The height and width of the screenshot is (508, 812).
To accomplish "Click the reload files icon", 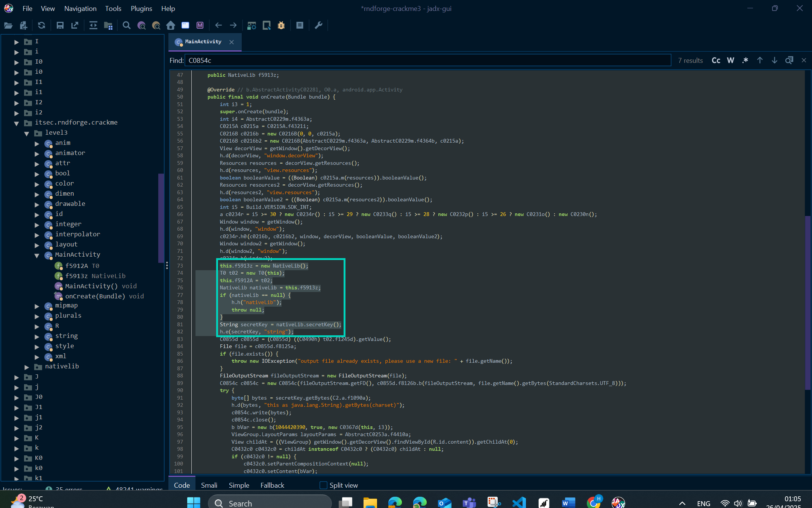I will 41,25.
